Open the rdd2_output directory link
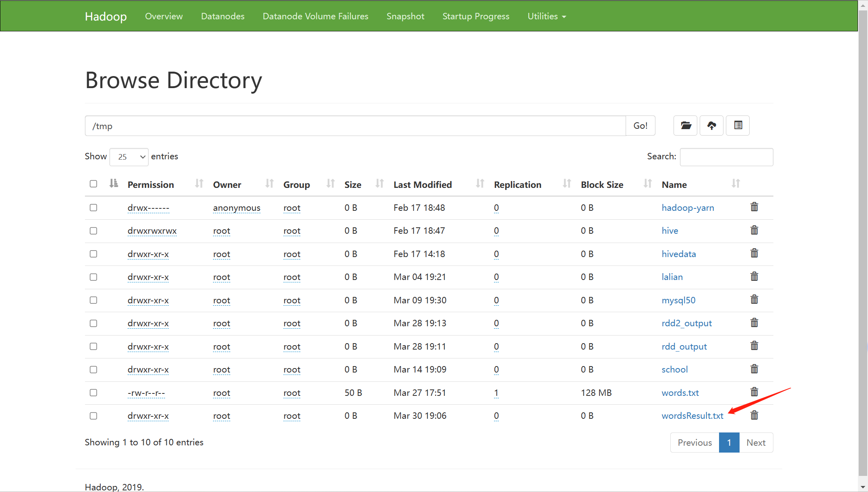Image resolution: width=868 pixels, height=492 pixels. click(686, 323)
